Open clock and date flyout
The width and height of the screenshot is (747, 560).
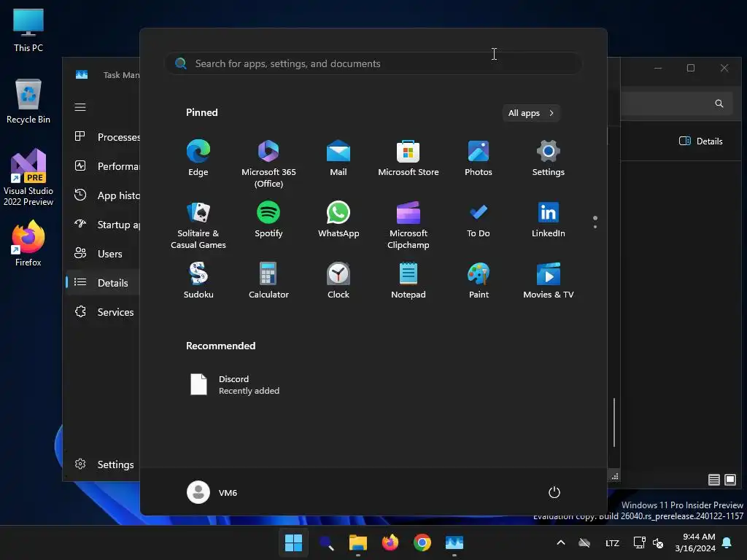pyautogui.click(x=695, y=542)
